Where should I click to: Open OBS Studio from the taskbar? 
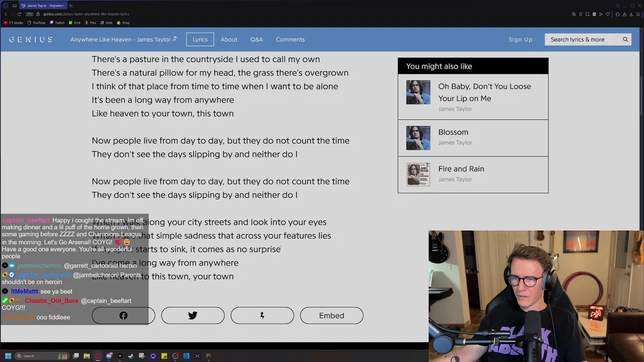coord(175,356)
